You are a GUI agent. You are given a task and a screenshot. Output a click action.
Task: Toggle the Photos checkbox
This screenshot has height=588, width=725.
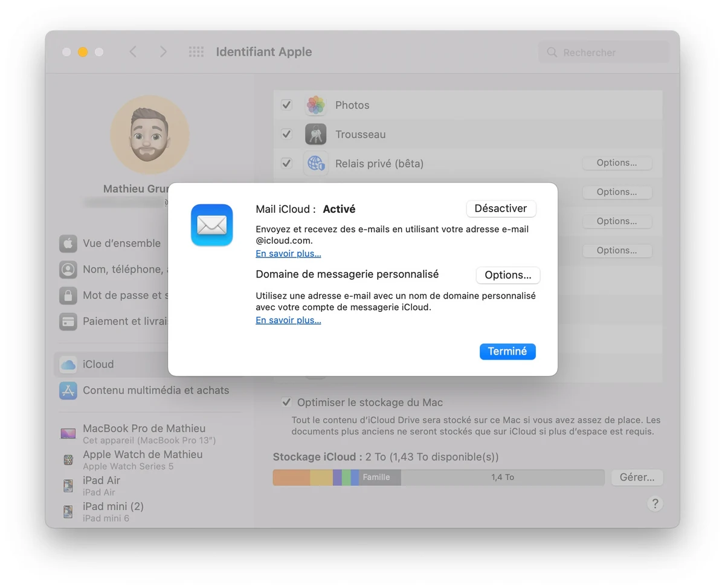pyautogui.click(x=286, y=105)
